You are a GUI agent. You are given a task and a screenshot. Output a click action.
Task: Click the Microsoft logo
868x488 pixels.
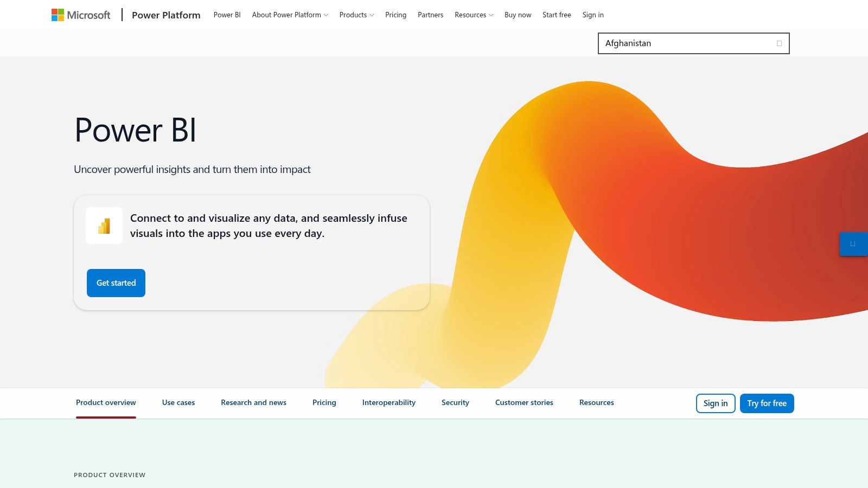click(x=79, y=15)
